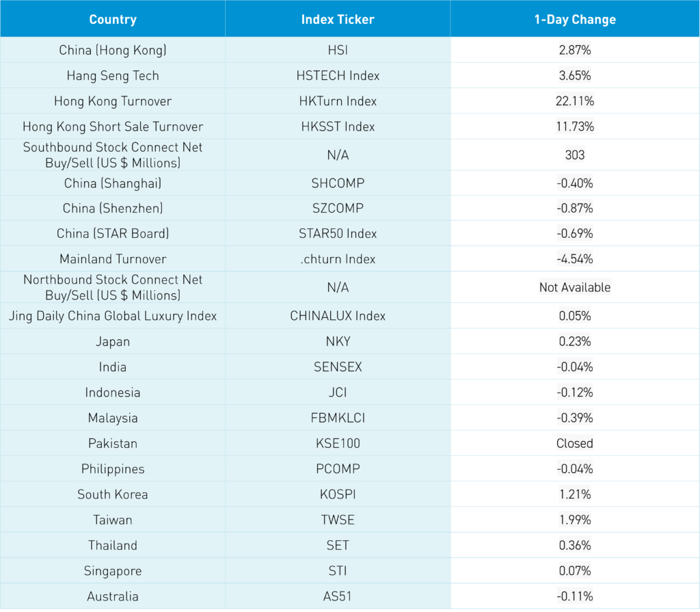Select the China (Shenzhen) country cell
This screenshot has height=612, width=700.
click(x=113, y=208)
